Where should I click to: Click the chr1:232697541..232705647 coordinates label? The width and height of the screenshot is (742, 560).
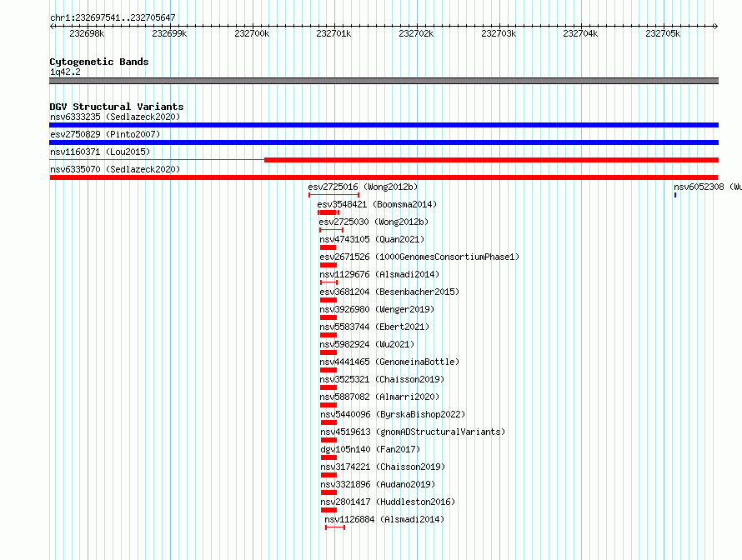coord(113,17)
